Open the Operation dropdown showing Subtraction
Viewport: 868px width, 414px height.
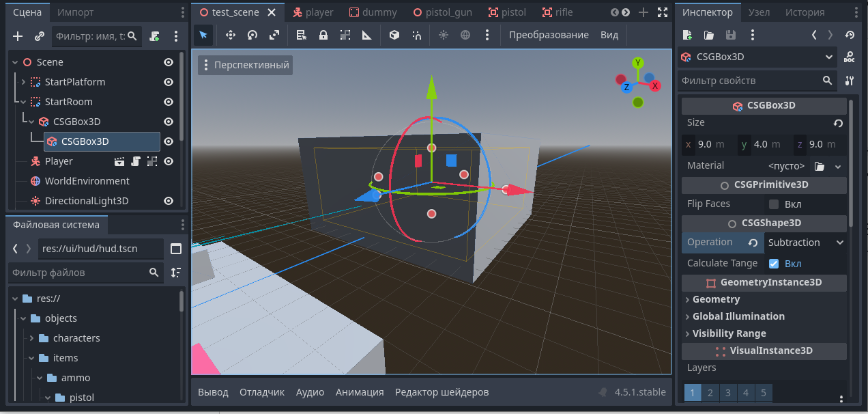click(x=805, y=243)
